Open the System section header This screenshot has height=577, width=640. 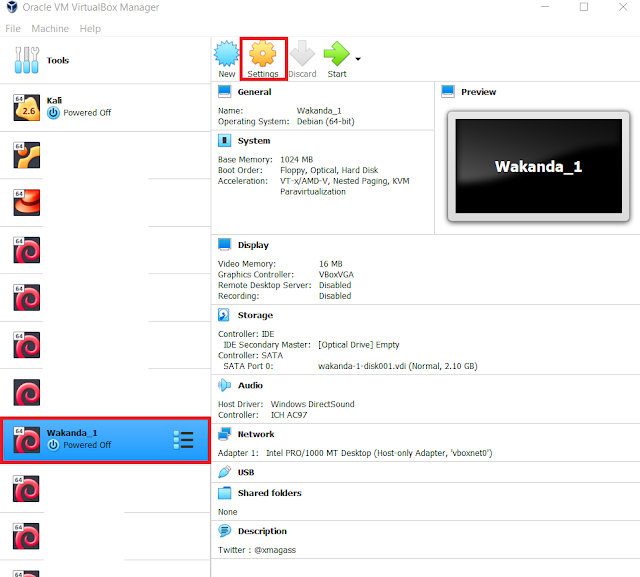click(254, 141)
